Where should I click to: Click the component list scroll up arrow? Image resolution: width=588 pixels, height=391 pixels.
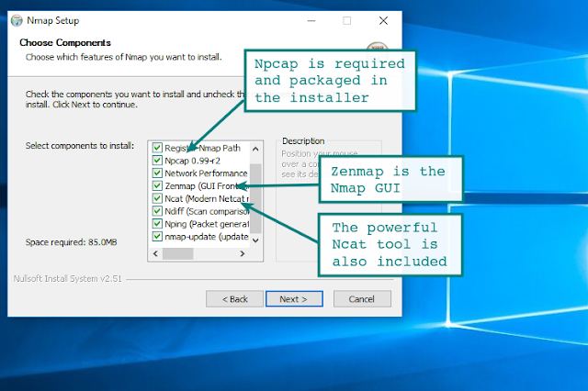coord(255,149)
